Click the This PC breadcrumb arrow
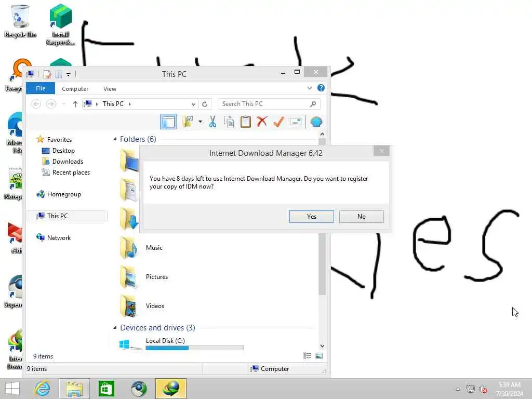 (129, 104)
